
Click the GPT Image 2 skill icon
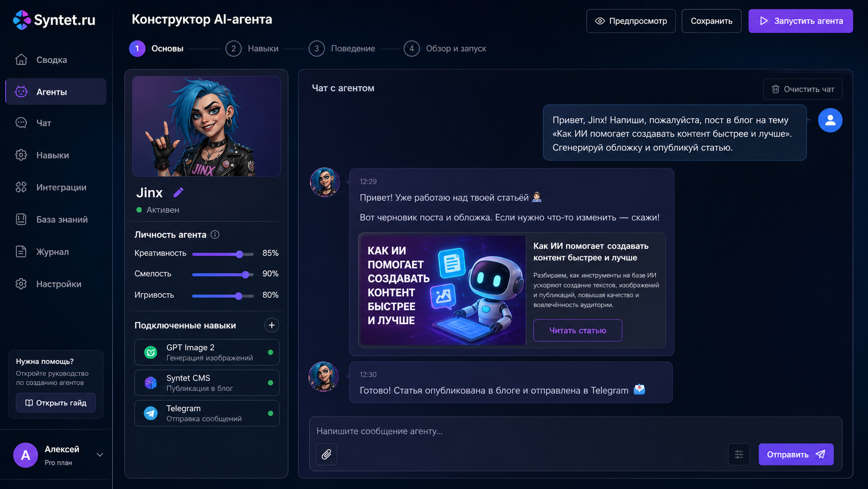coord(151,353)
